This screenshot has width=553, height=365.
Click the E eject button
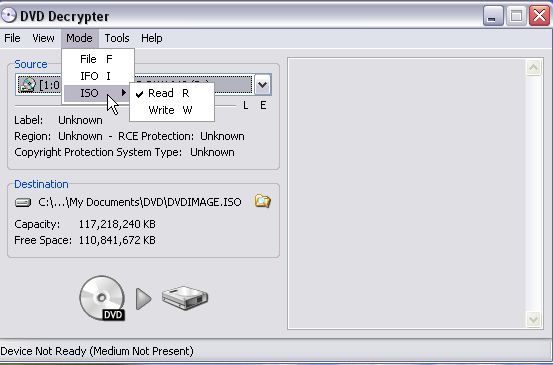click(263, 105)
